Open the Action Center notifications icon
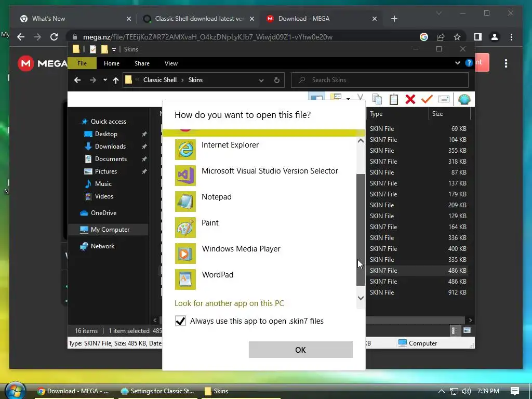532x399 pixels. coord(514,391)
